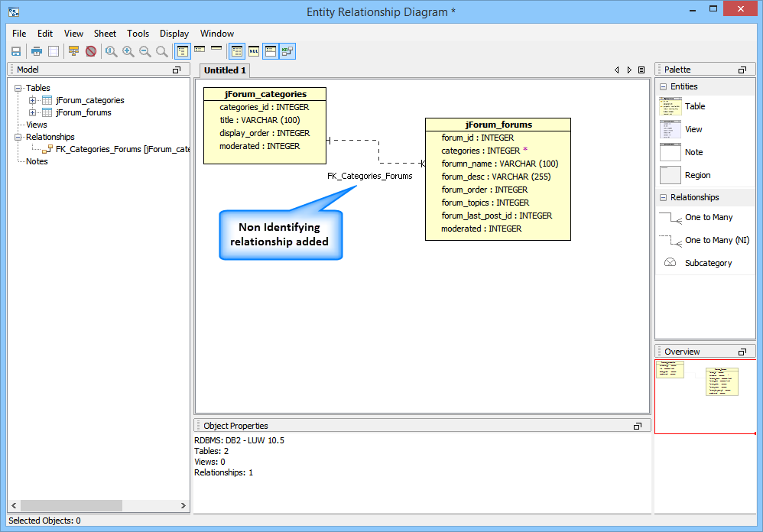Open the sheet tab list icon
The width and height of the screenshot is (763, 532).
click(641, 70)
